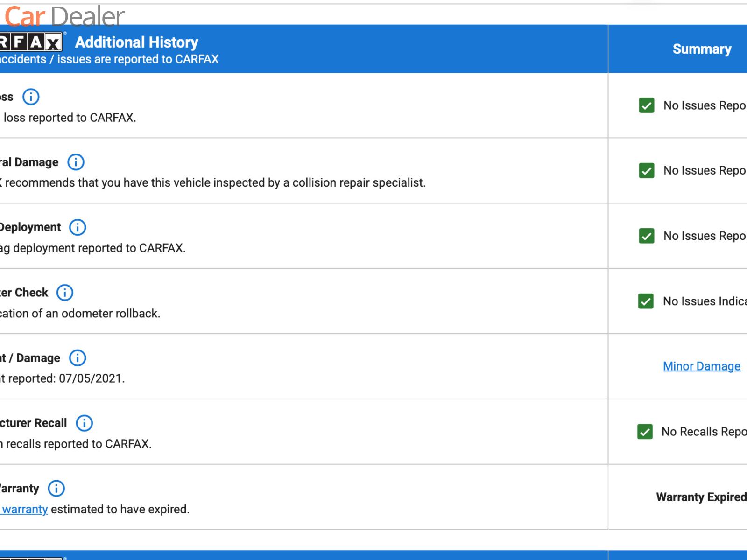Click the accident reported 07/05/2021 text

pyautogui.click(x=62, y=378)
